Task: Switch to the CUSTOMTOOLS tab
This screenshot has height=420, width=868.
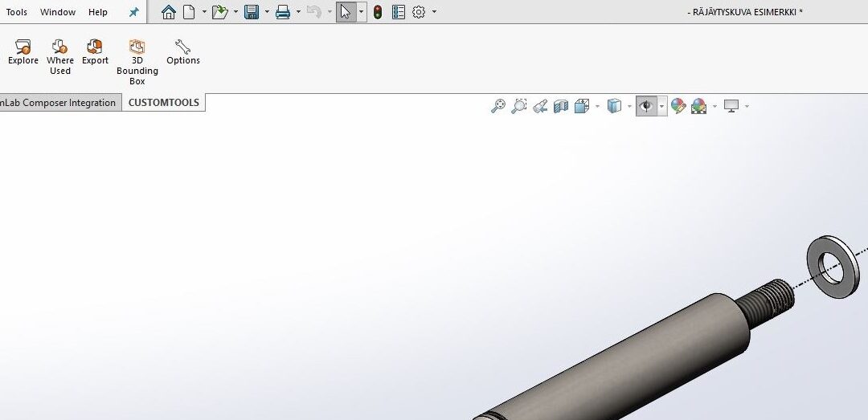Action: (164, 103)
